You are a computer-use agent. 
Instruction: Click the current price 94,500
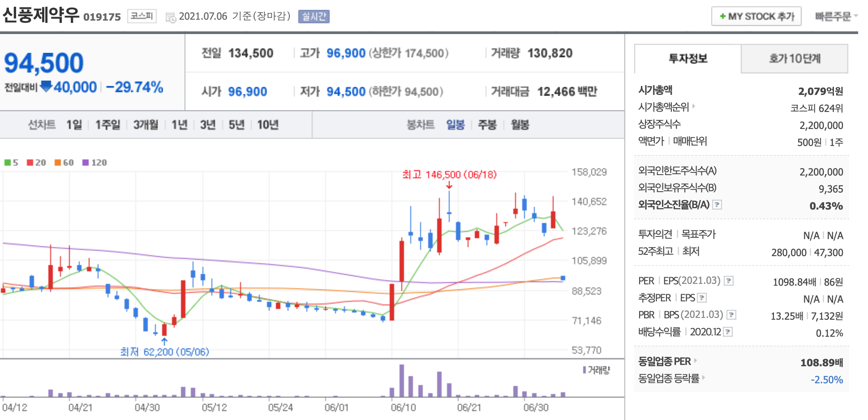(x=44, y=63)
